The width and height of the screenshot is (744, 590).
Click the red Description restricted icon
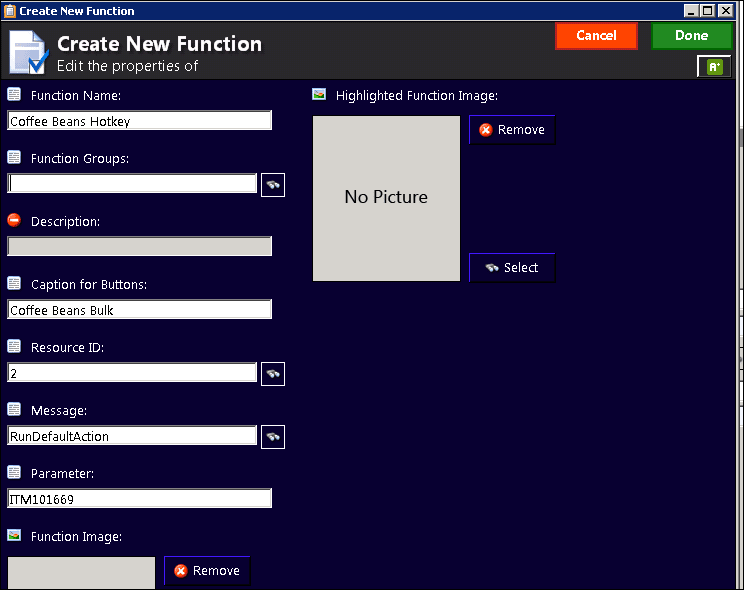click(14, 220)
